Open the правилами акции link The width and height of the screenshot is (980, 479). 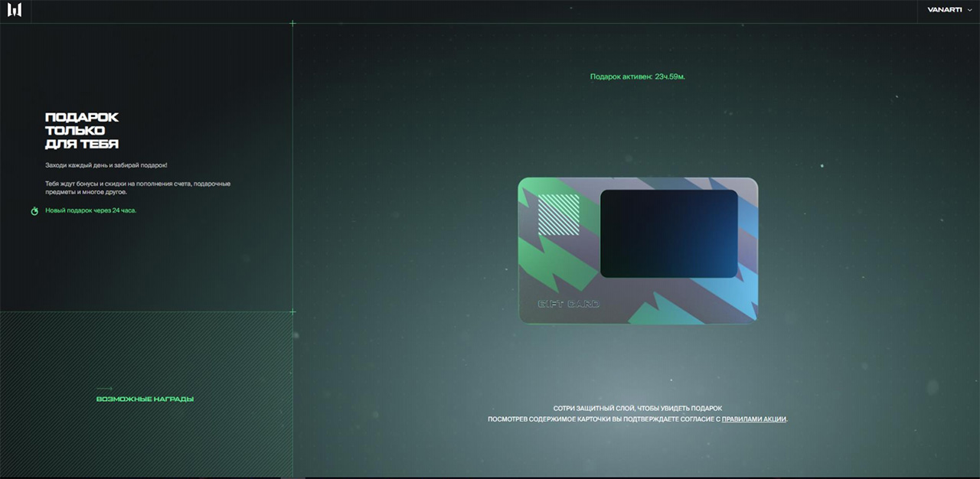pos(753,419)
